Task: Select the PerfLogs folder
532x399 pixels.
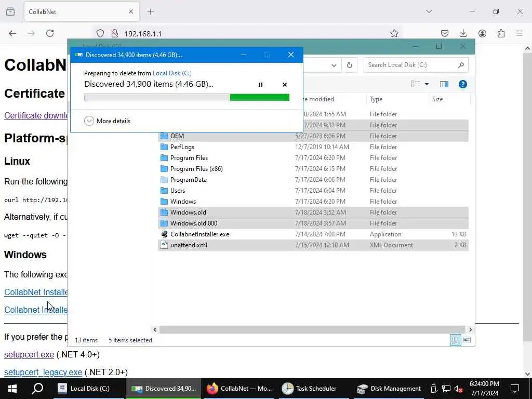Action: pyautogui.click(x=182, y=147)
